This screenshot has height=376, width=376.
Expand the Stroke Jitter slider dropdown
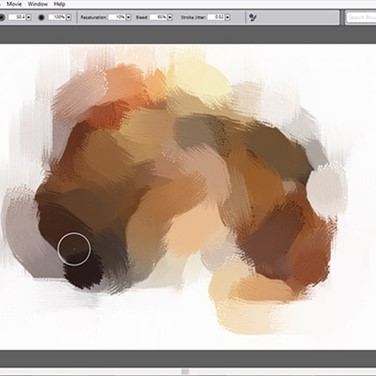pos(227,17)
